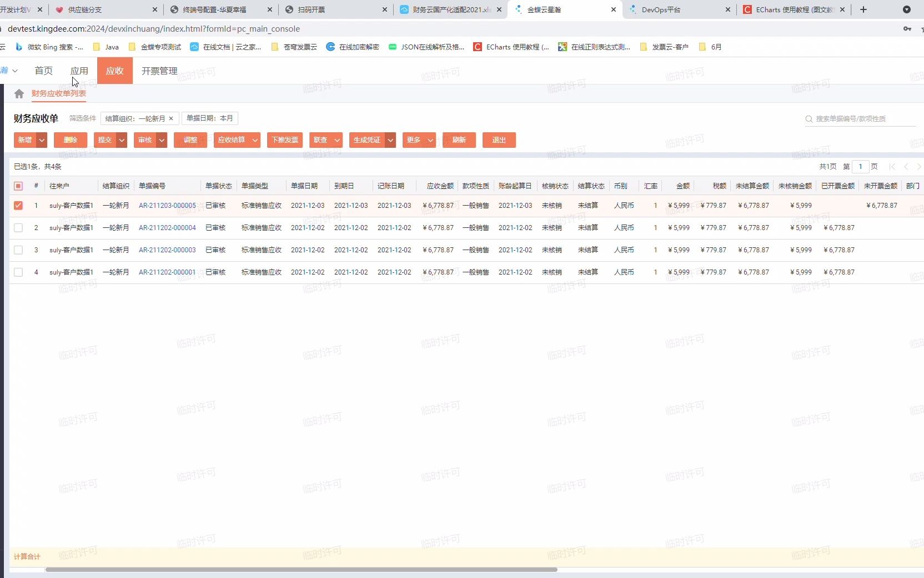The width and height of the screenshot is (924, 578).
Task: Check row AR-211202-000001 checkbox
Action: pos(18,272)
